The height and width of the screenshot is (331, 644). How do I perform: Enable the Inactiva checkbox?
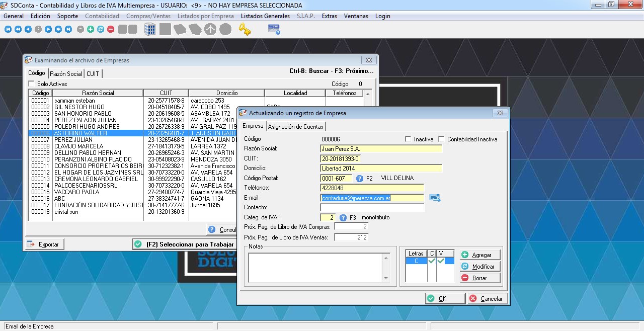(409, 139)
